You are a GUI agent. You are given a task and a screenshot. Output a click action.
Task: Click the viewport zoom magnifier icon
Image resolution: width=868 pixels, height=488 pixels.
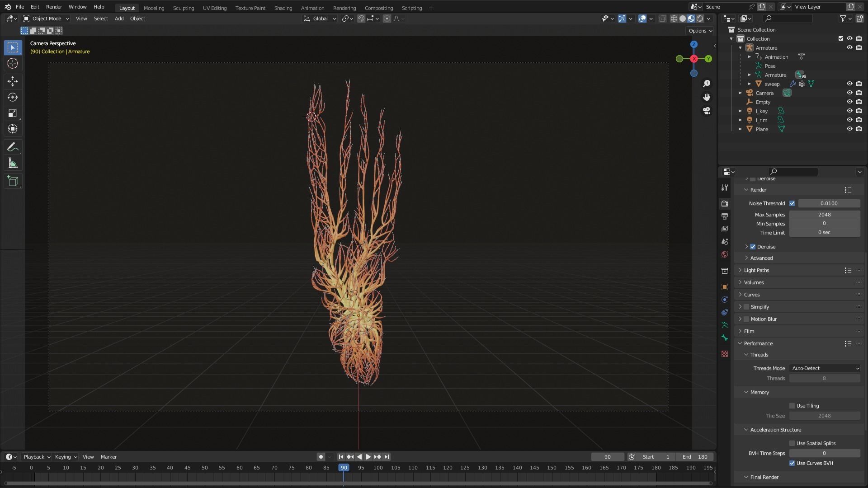pyautogui.click(x=707, y=84)
